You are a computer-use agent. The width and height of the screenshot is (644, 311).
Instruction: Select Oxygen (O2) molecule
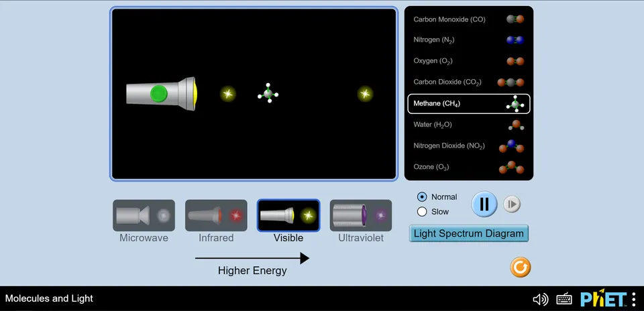(469, 61)
